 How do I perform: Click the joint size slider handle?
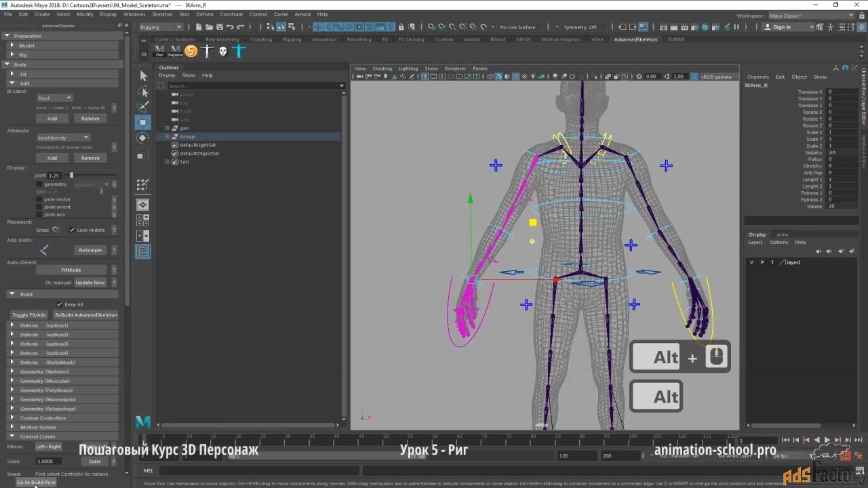tap(71, 176)
